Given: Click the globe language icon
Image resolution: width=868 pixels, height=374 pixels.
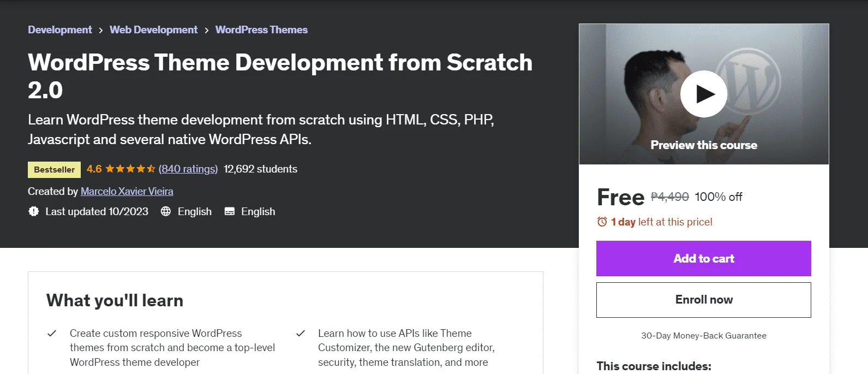Looking at the screenshot, I should [x=166, y=211].
